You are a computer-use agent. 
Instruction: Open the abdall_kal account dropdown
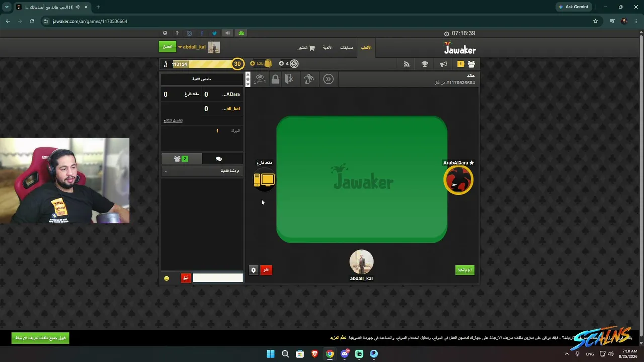pyautogui.click(x=192, y=47)
